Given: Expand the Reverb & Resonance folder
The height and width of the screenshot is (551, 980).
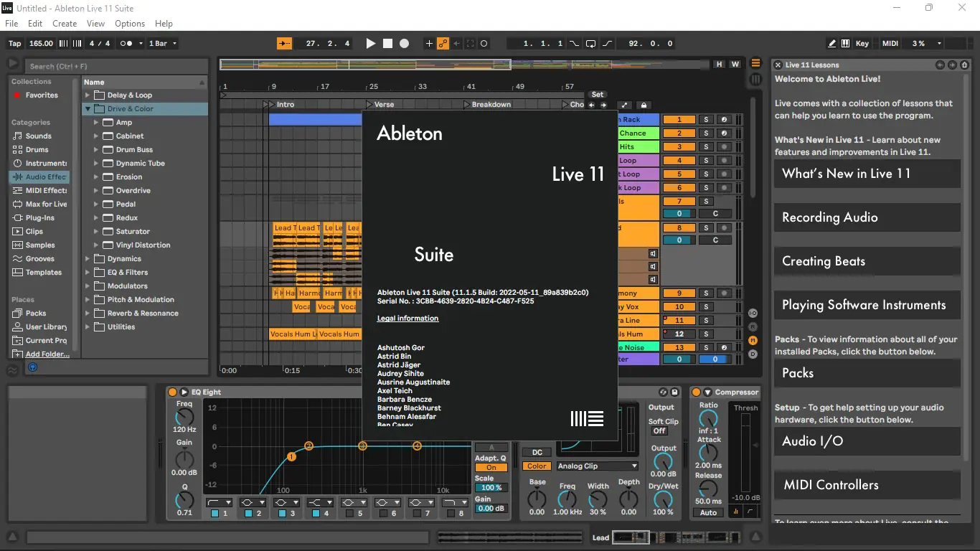Looking at the screenshot, I should point(88,314).
